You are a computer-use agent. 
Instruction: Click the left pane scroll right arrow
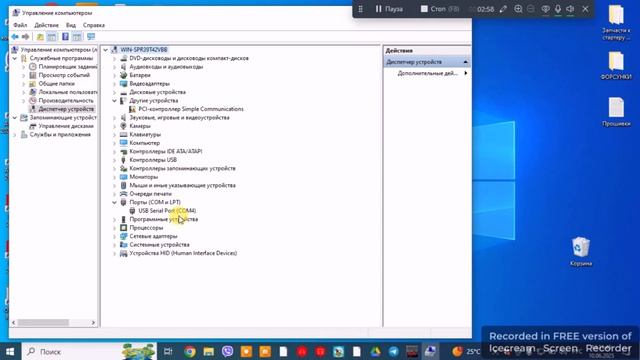tap(93, 322)
